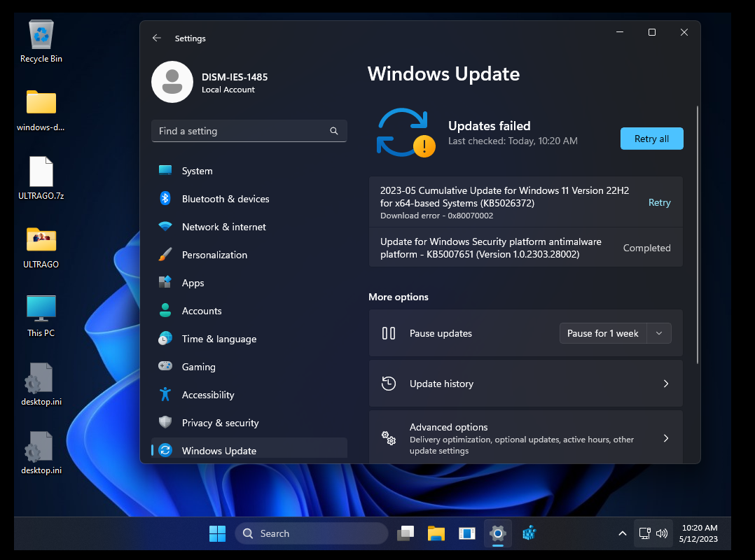Select the ULTRAGO.7z file on desktop
The height and width of the screenshot is (560, 755).
click(41, 178)
